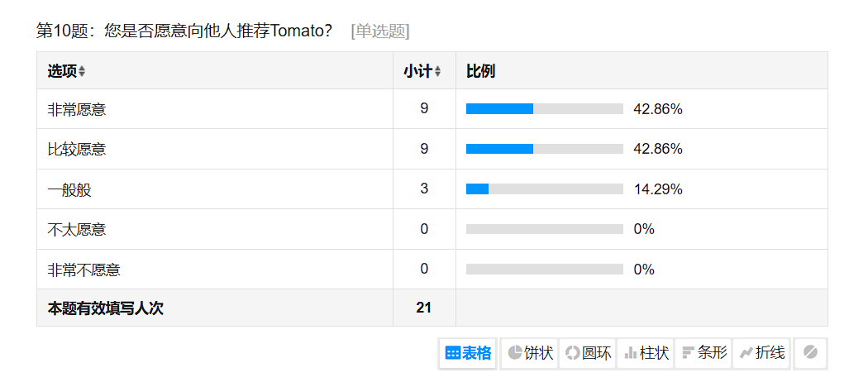Image resolution: width=868 pixels, height=382 pixels.
Task: Click the 一般般 percentage bar
Action: point(544,189)
